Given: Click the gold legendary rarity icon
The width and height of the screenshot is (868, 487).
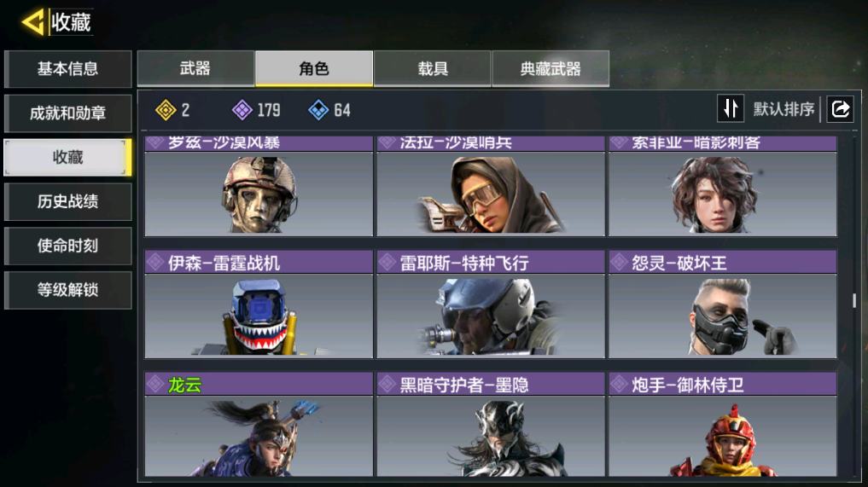Looking at the screenshot, I should tap(166, 110).
